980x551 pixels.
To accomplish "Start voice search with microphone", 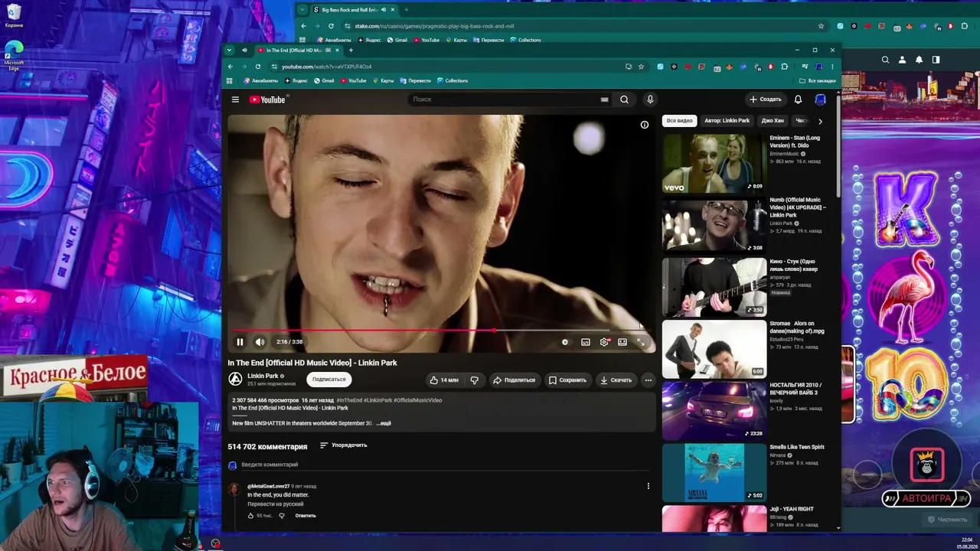I will pos(650,99).
